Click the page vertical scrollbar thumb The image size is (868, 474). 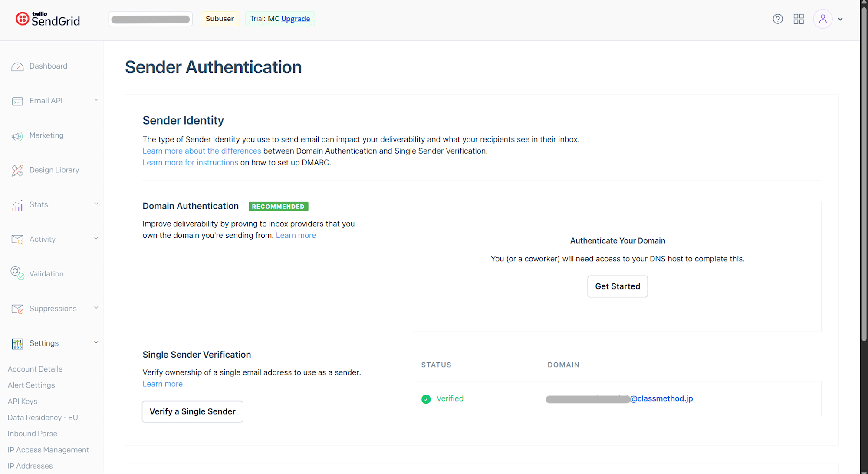[864, 174]
